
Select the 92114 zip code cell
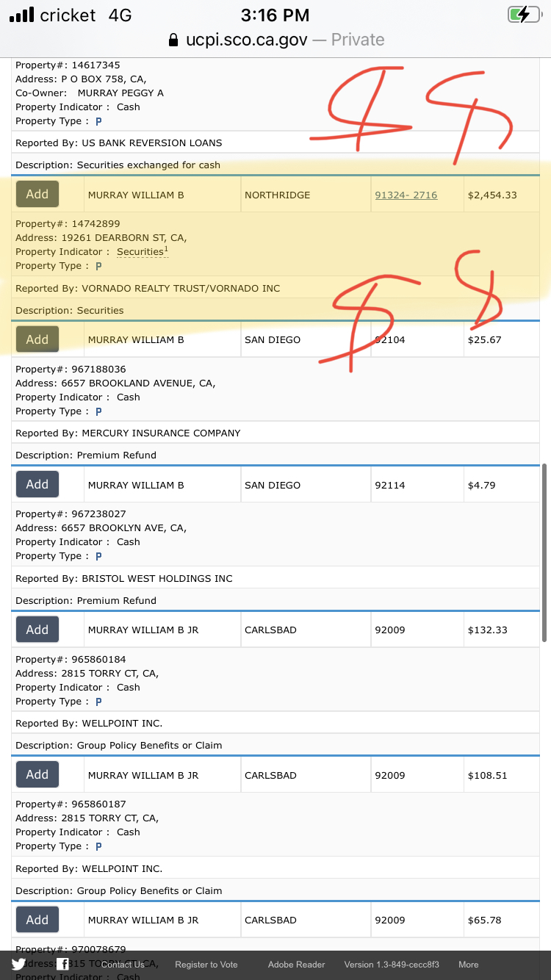[417, 485]
